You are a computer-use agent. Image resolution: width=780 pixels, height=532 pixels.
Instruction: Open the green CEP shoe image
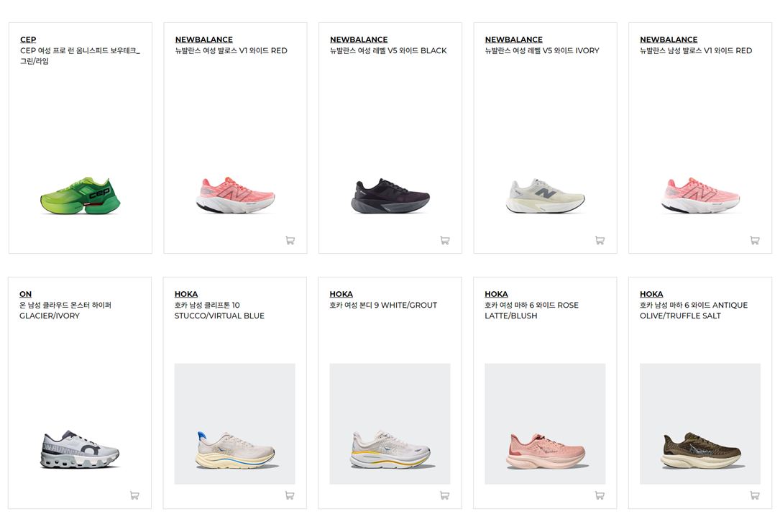tap(80, 196)
